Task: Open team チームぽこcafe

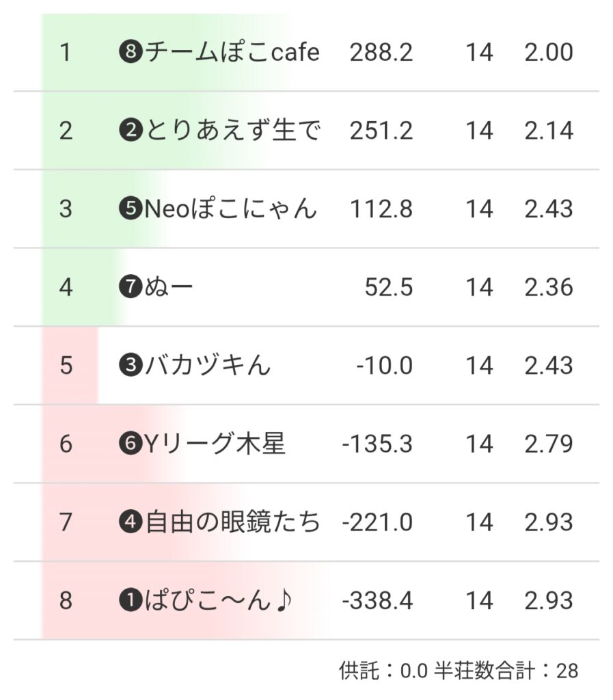Action: coord(232,53)
